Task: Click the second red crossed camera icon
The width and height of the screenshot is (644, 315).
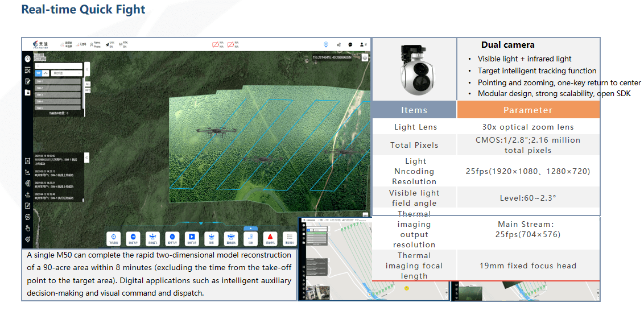Action: [230, 45]
